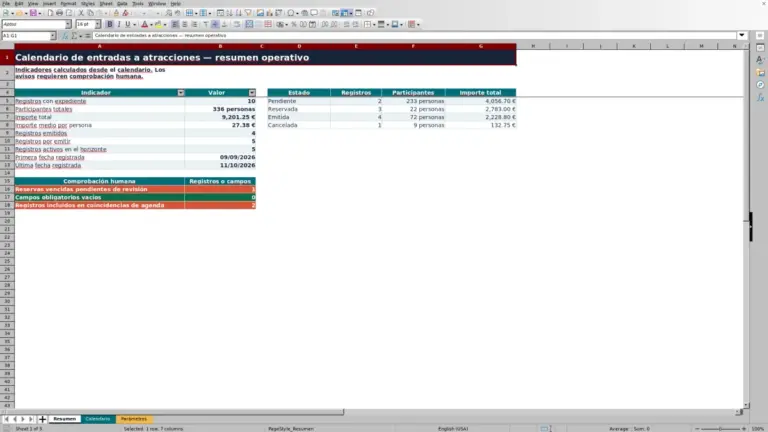This screenshot has width=768, height=432.
Task: Insert chart using toolbar icon
Action: click(x=269, y=13)
